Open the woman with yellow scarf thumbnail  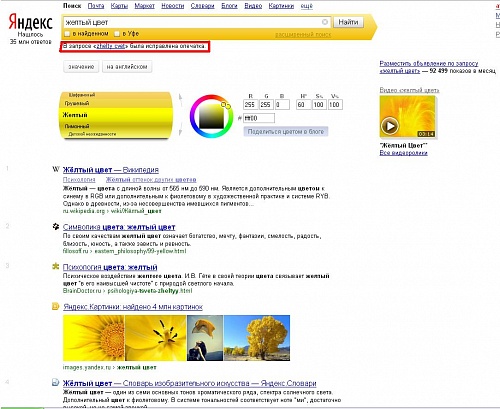tap(205, 338)
